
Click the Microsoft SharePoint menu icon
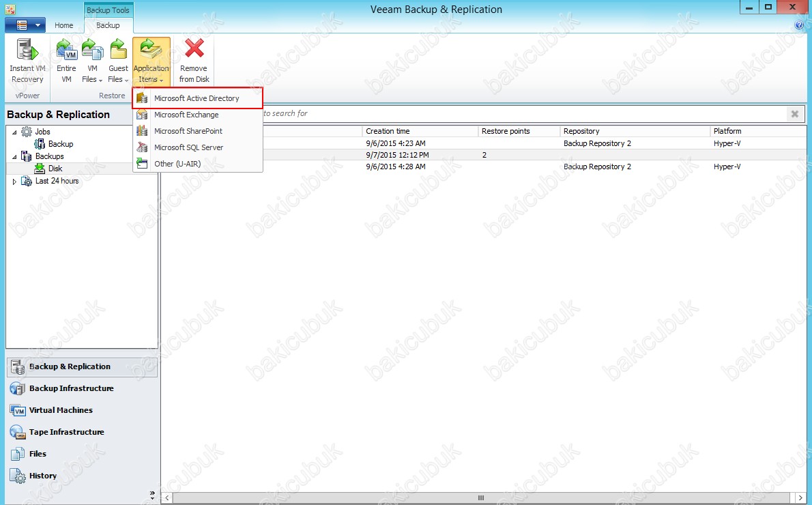click(142, 131)
